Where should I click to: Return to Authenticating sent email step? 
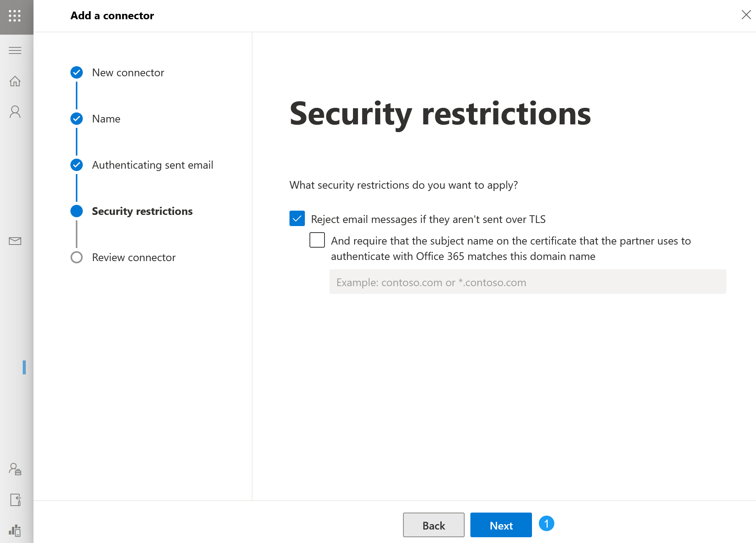tap(152, 165)
